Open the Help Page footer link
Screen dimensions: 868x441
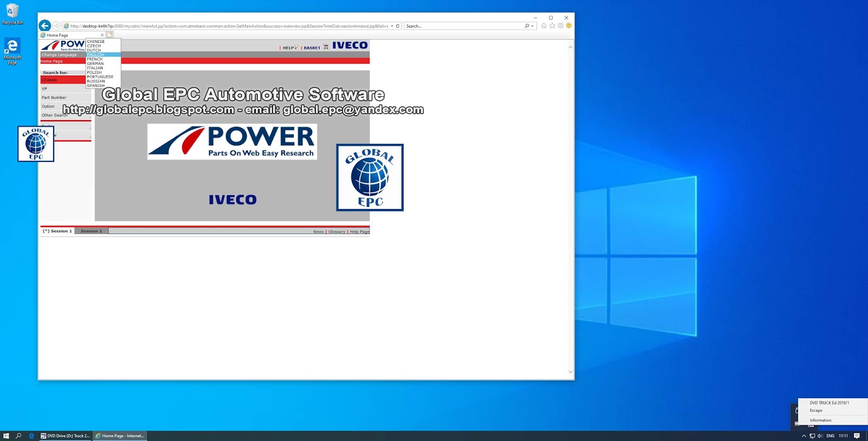[x=360, y=232]
